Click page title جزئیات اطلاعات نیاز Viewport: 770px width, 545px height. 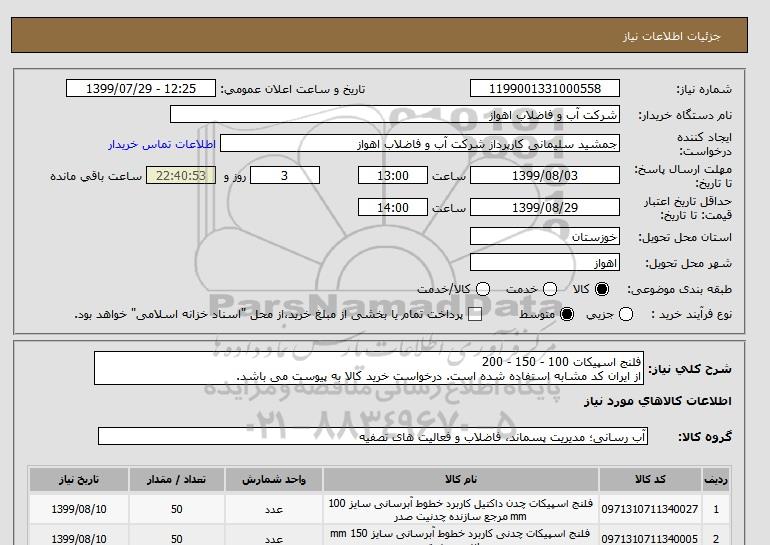[x=671, y=36]
